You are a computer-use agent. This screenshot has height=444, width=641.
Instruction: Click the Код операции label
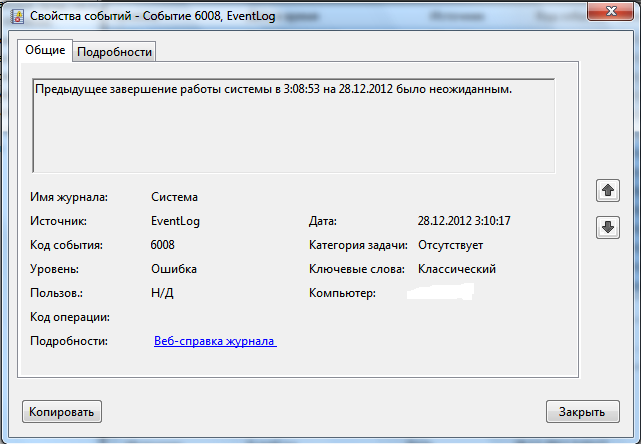70,317
